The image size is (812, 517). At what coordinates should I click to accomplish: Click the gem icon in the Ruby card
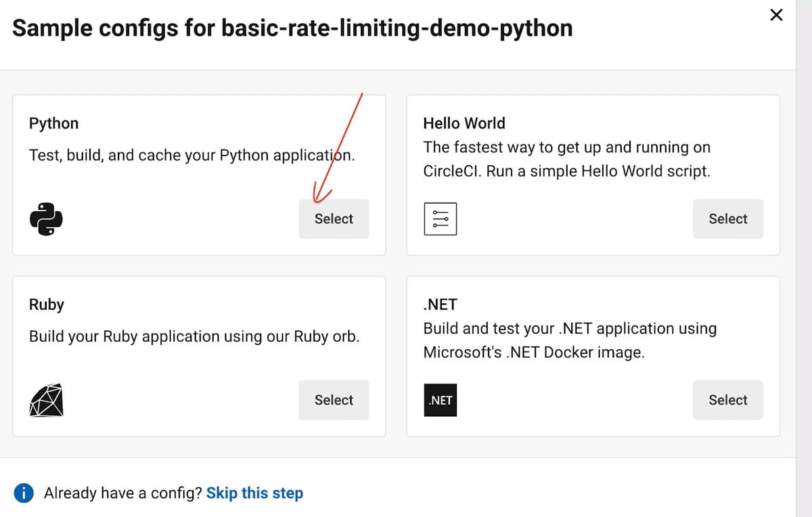[x=46, y=400]
